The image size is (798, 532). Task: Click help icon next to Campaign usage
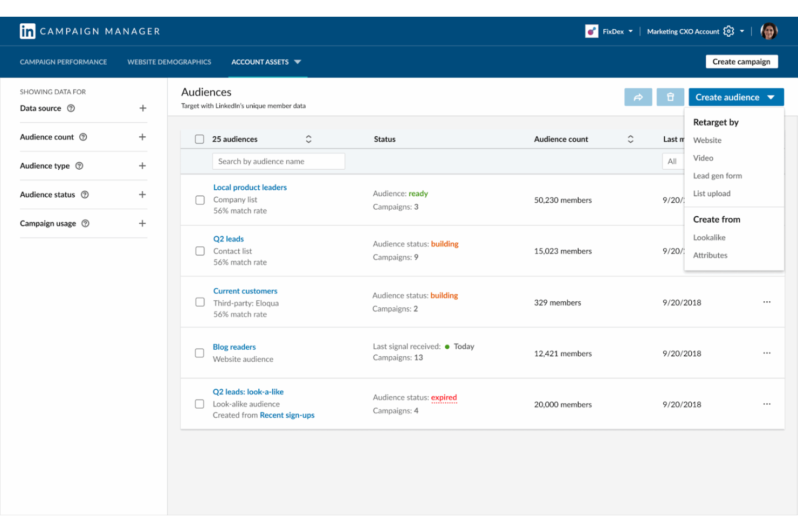tap(85, 224)
